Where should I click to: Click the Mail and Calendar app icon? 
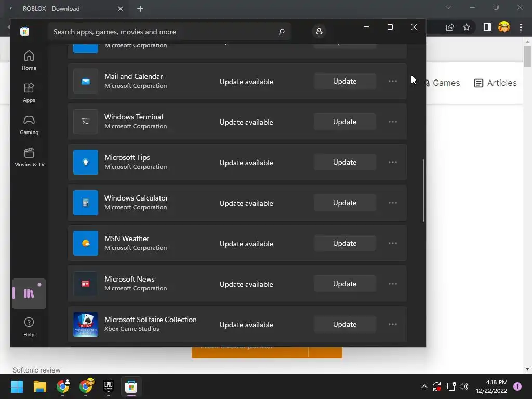tap(86, 81)
